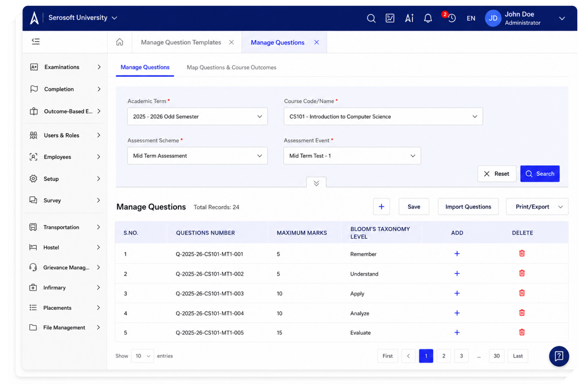Collapse the sidebar menu icon
This screenshot has width=588, height=392.
pos(36,41)
